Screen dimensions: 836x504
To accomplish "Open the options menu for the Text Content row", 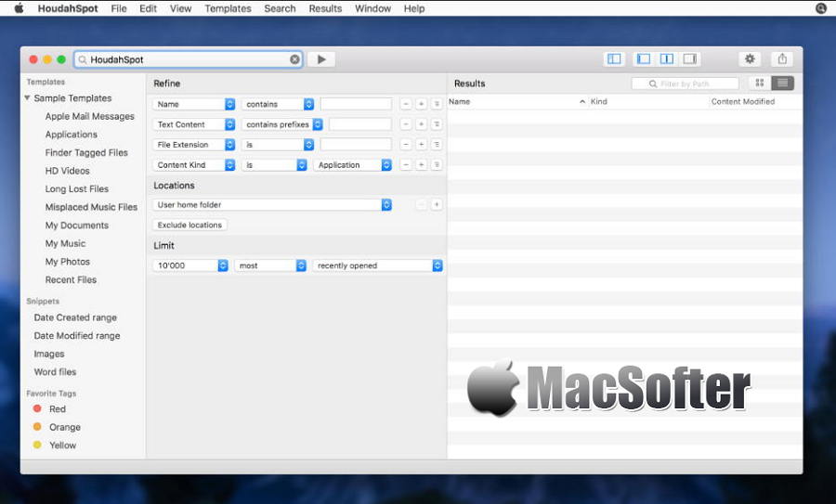I will click(x=437, y=124).
